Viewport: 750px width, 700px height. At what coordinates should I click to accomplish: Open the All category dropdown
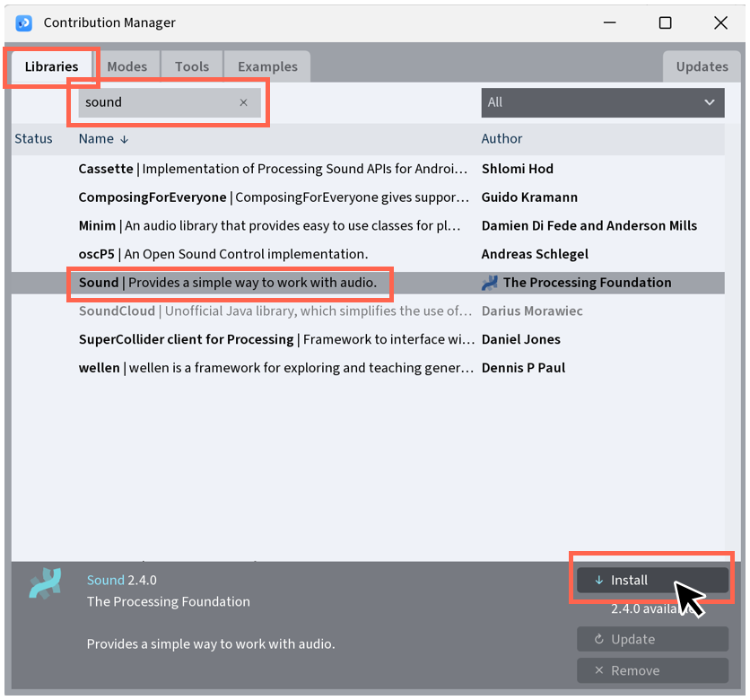coord(602,102)
